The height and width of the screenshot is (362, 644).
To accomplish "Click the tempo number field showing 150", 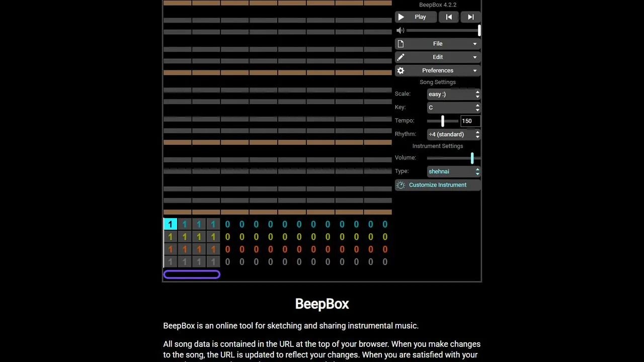I will [470, 121].
